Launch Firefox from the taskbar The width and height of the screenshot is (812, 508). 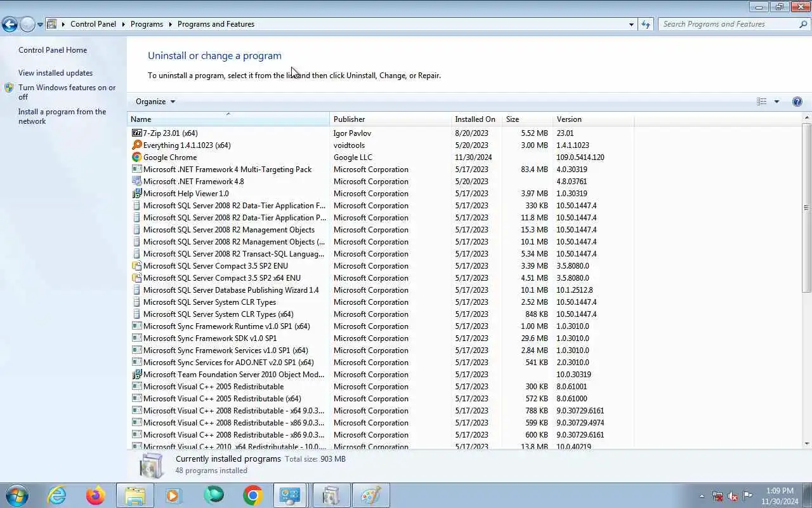tap(96, 495)
